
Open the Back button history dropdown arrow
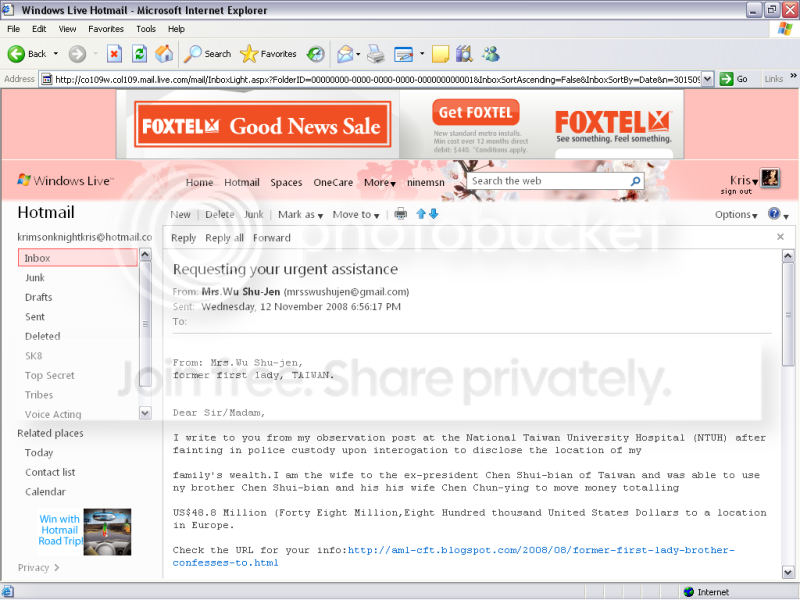(x=56, y=54)
